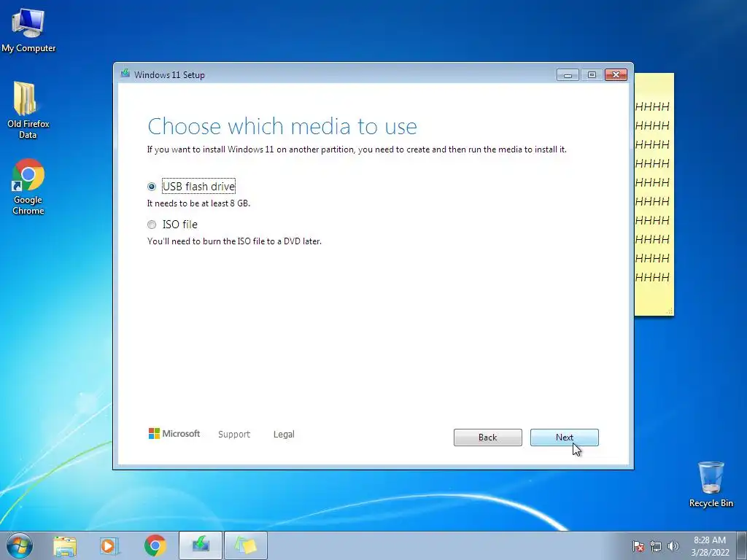Select the USB flash drive radio option
Screen dimensions: 747x560
pos(152,186)
